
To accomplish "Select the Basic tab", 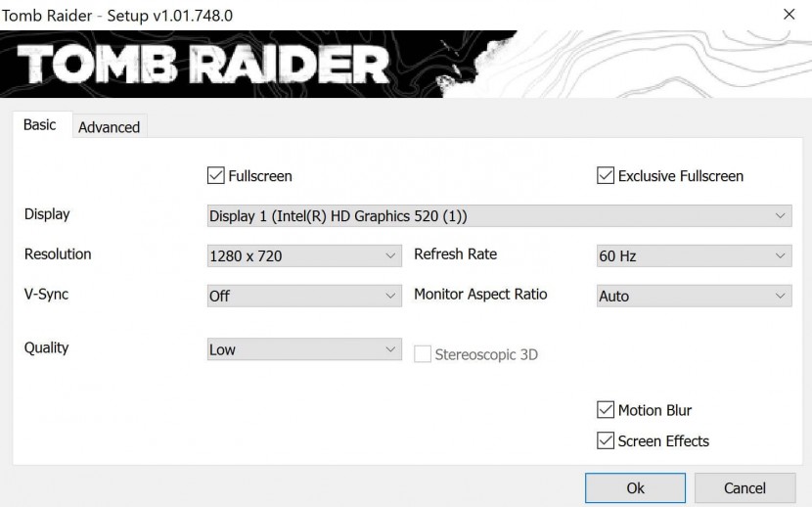I will click(x=40, y=125).
